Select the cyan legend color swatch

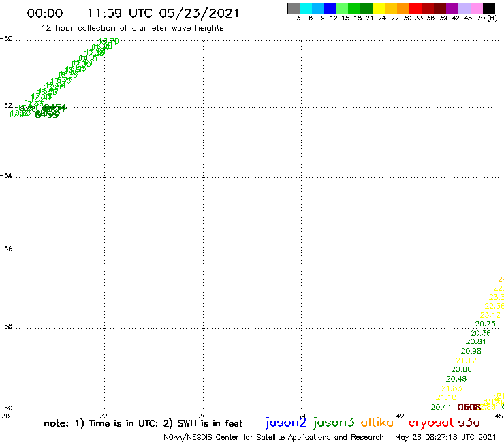[x=306, y=9]
